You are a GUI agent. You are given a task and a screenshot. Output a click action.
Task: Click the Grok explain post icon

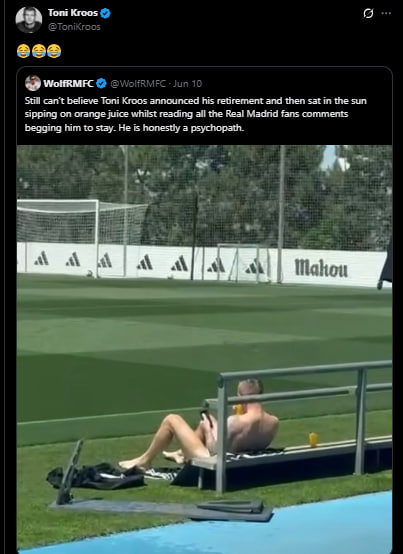368,13
